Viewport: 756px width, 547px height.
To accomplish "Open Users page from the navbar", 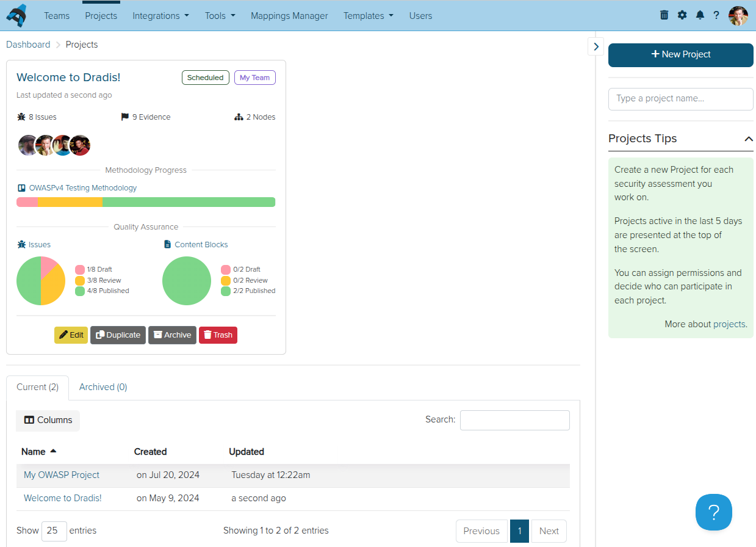I will click(x=421, y=16).
